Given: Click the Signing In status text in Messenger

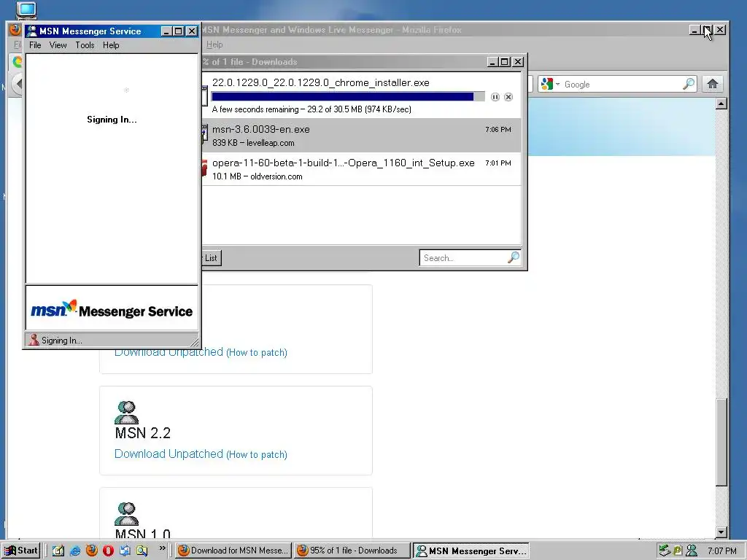Looking at the screenshot, I should (62, 341).
